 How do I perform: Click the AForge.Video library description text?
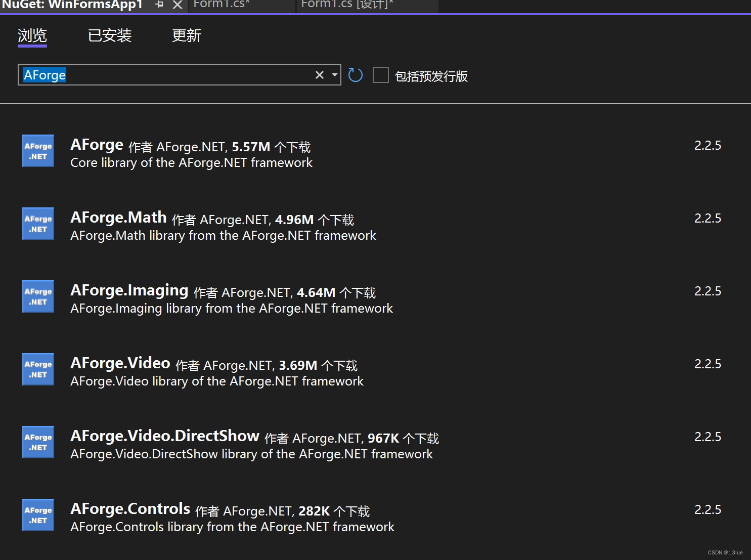click(x=217, y=381)
